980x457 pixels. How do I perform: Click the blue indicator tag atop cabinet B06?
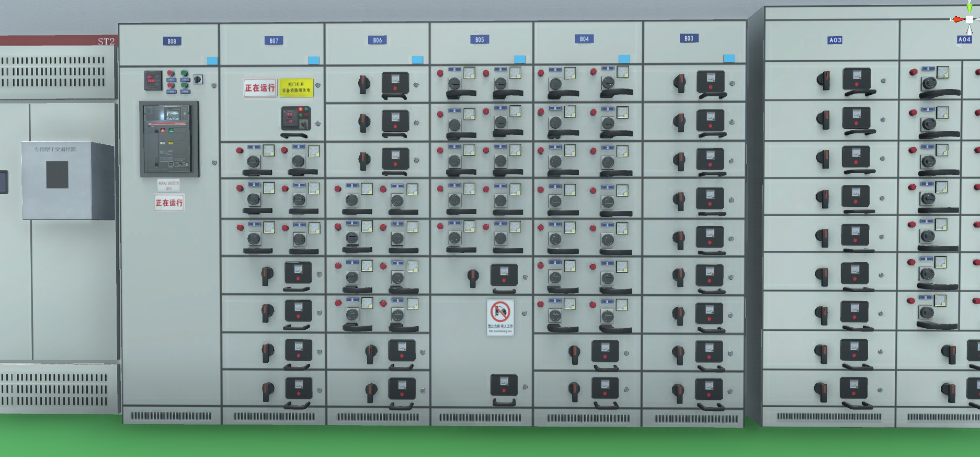(x=417, y=60)
